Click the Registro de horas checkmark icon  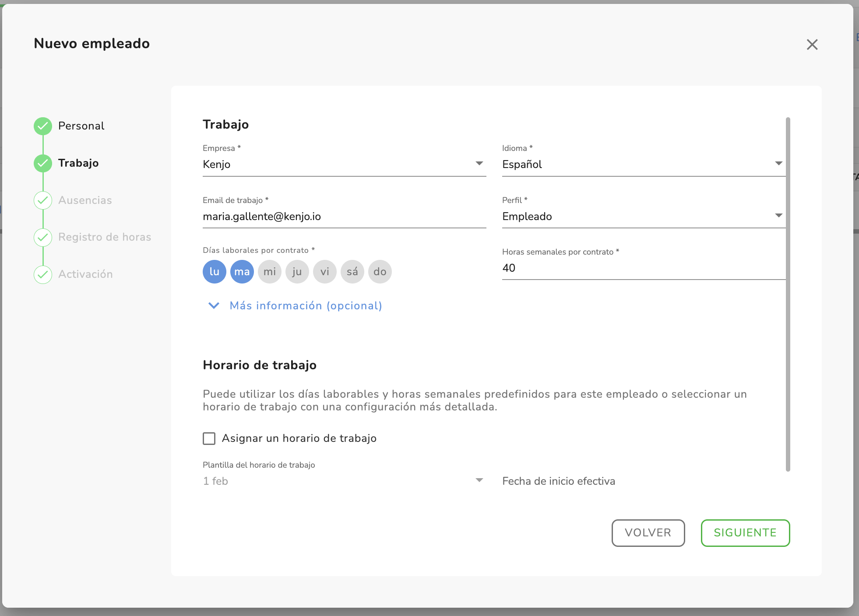(x=43, y=237)
